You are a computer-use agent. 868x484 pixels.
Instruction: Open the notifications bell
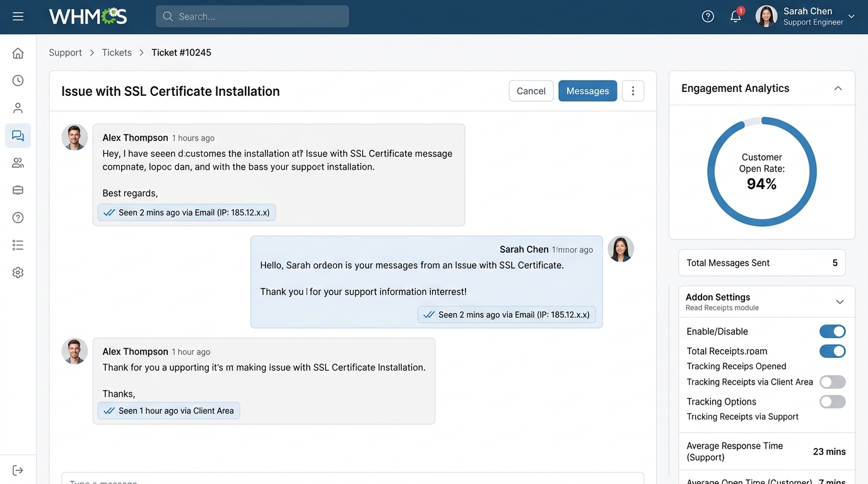click(736, 16)
